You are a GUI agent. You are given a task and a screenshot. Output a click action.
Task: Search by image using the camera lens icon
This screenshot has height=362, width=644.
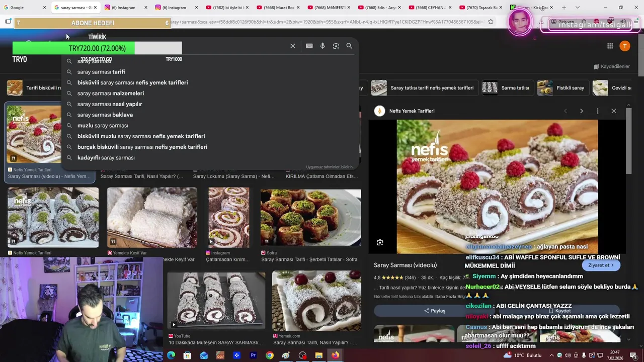[336, 46]
